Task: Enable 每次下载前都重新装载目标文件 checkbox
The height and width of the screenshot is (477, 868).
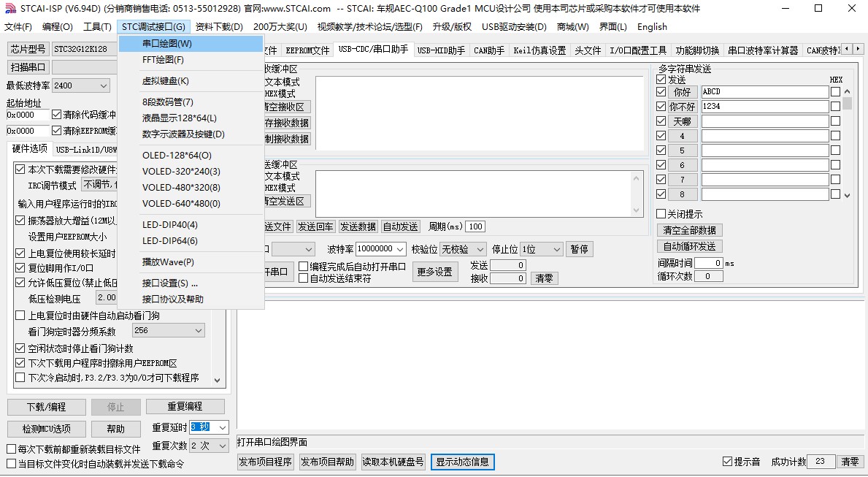Action: [x=11, y=449]
